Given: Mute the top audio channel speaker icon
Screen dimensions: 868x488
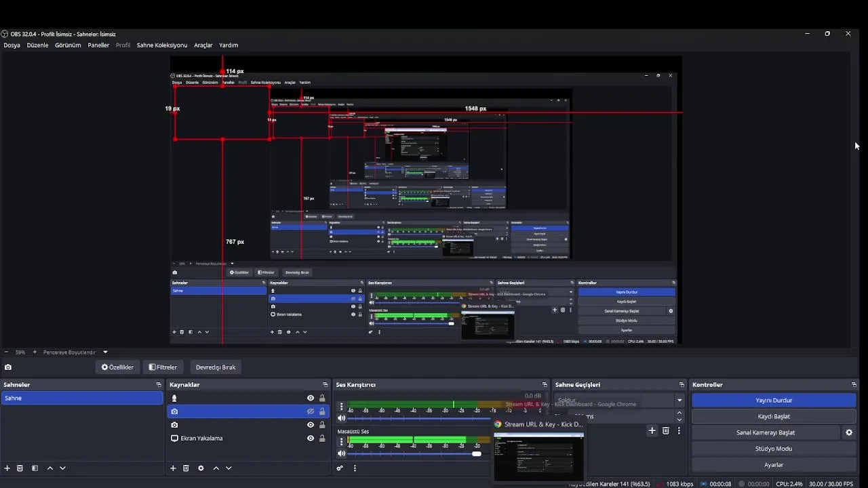Looking at the screenshot, I should click(x=342, y=418).
